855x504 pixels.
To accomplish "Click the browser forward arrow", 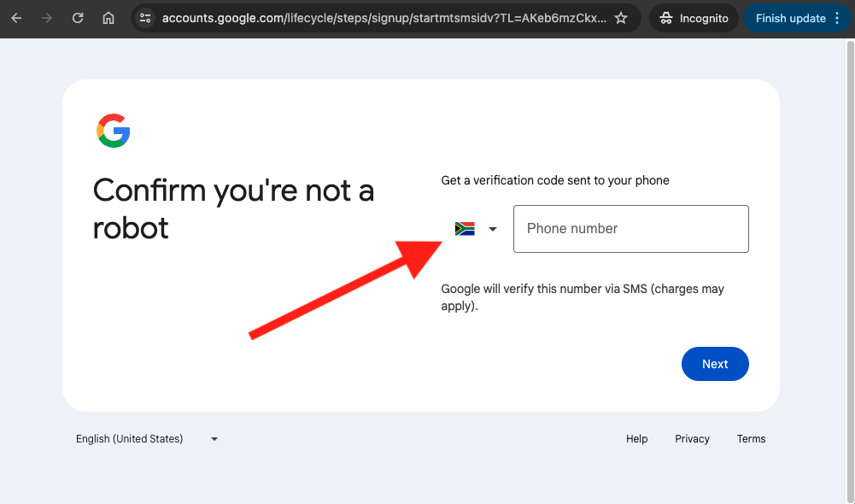I will [x=47, y=18].
